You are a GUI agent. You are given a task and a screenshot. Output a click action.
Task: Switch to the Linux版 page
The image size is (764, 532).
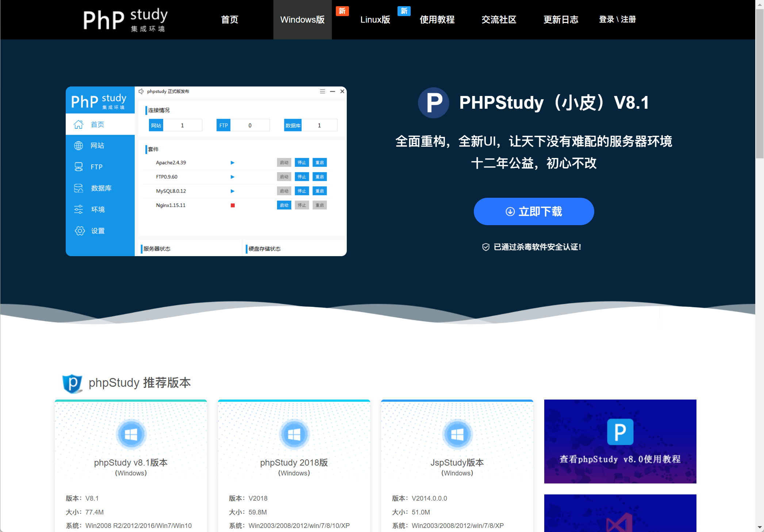coord(375,20)
